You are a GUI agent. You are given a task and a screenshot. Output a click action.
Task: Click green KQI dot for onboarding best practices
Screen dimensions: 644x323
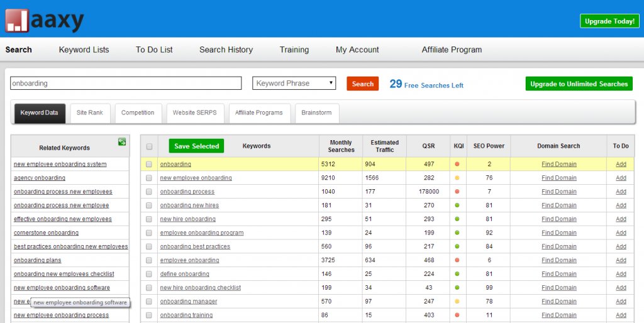point(457,247)
